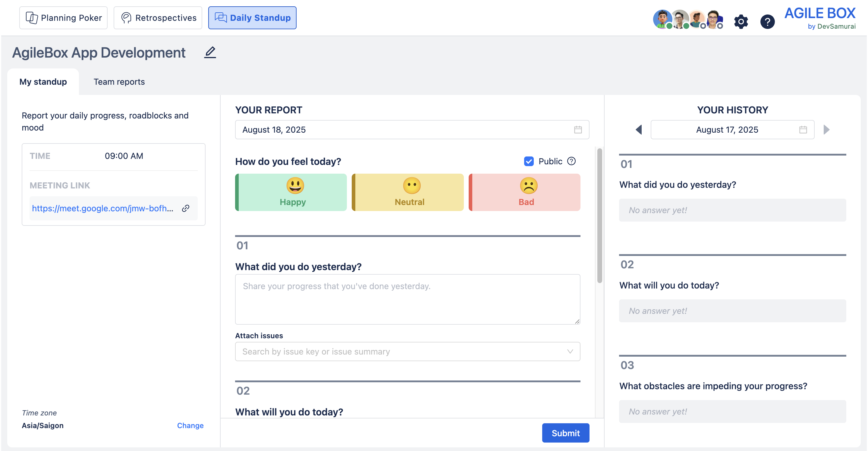Expand the Attach issues search dropdown
Screen dimensions: 868x451
coord(569,352)
